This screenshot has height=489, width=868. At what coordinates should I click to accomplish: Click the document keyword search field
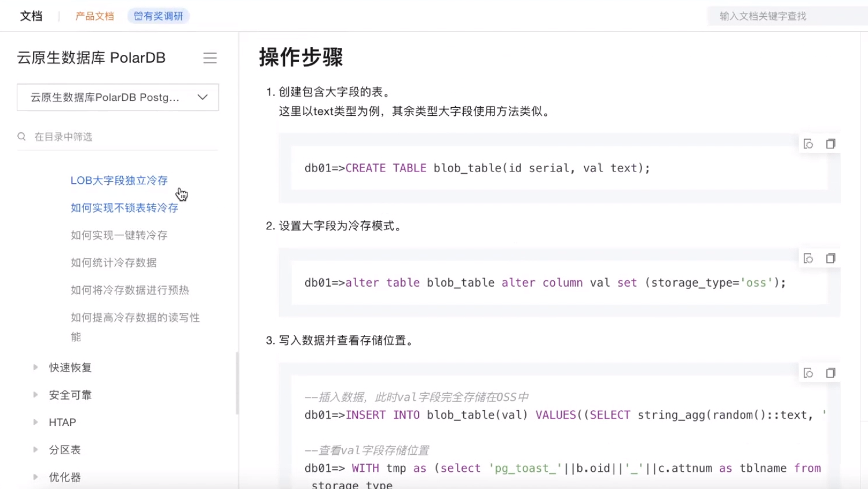point(785,16)
